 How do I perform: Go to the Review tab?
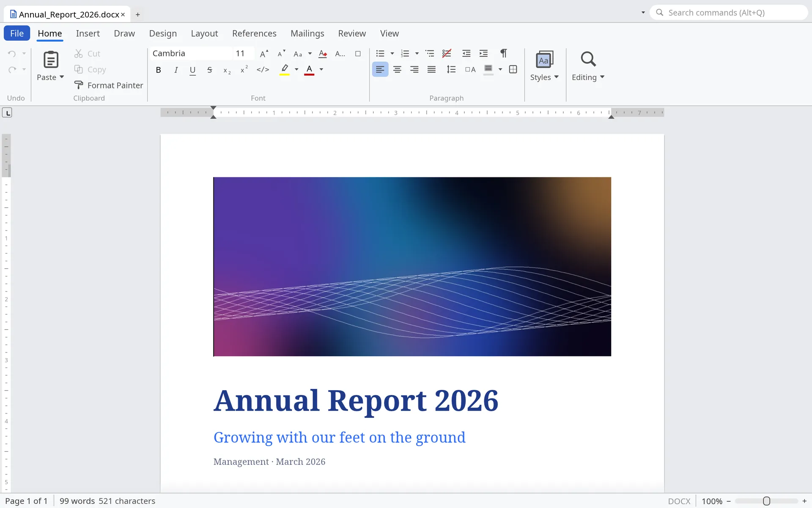(352, 33)
